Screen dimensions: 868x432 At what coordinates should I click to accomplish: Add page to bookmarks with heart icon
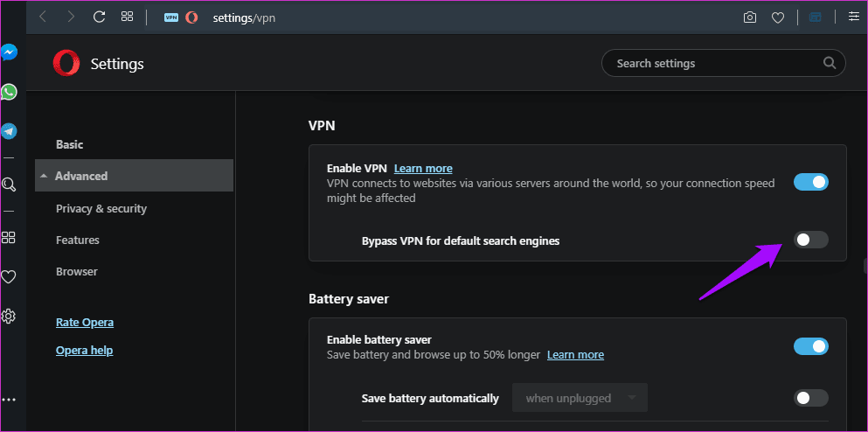click(x=778, y=17)
